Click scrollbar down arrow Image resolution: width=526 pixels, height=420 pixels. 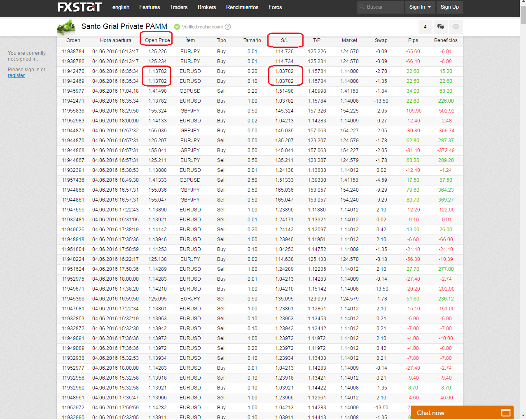(523, 415)
